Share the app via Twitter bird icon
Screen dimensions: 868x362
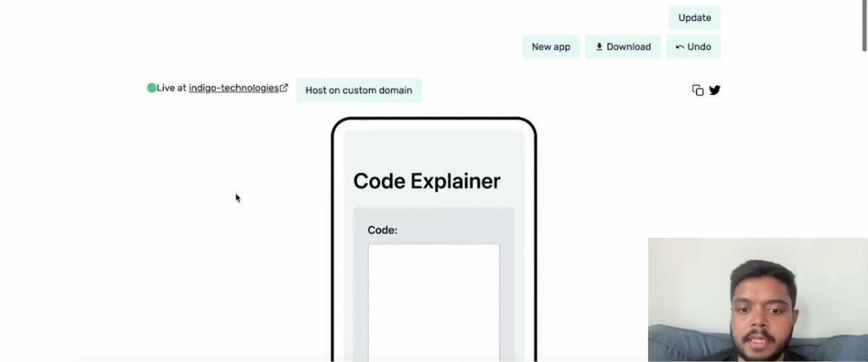[715, 90]
